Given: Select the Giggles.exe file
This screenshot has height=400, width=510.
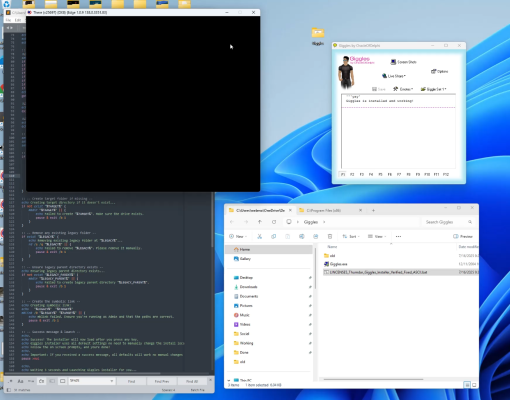Looking at the screenshot, I should (x=335, y=264).
